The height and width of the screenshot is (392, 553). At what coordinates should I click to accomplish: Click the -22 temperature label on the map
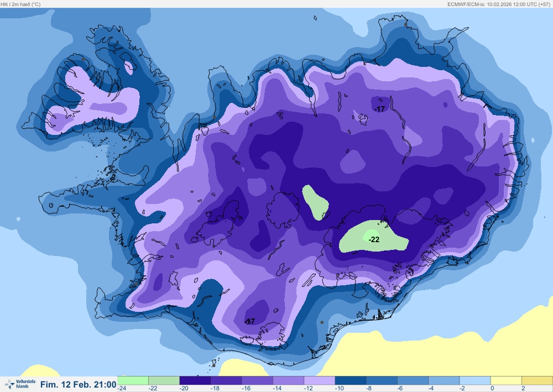[x=374, y=240]
